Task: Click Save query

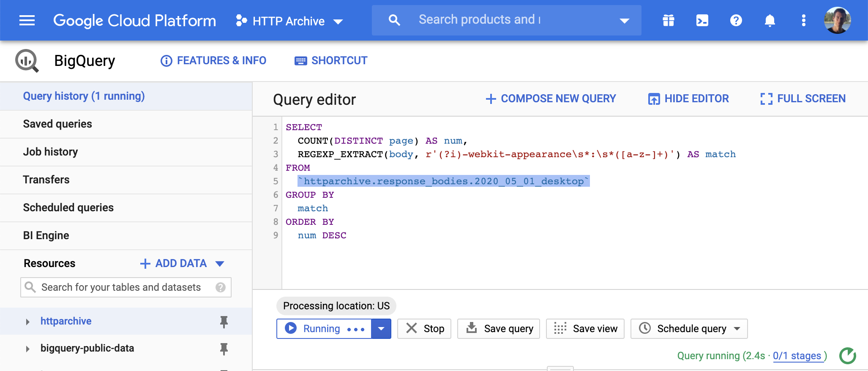Action: 499,329
